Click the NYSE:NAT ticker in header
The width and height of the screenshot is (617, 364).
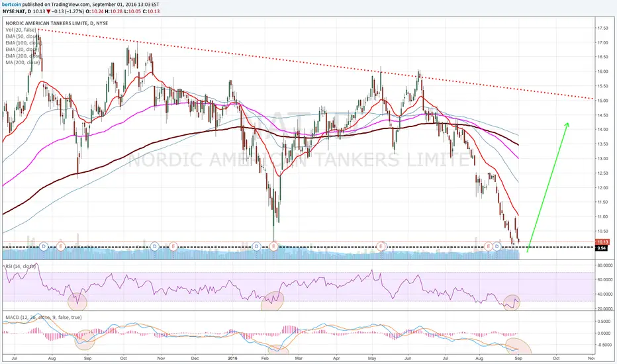point(14,11)
